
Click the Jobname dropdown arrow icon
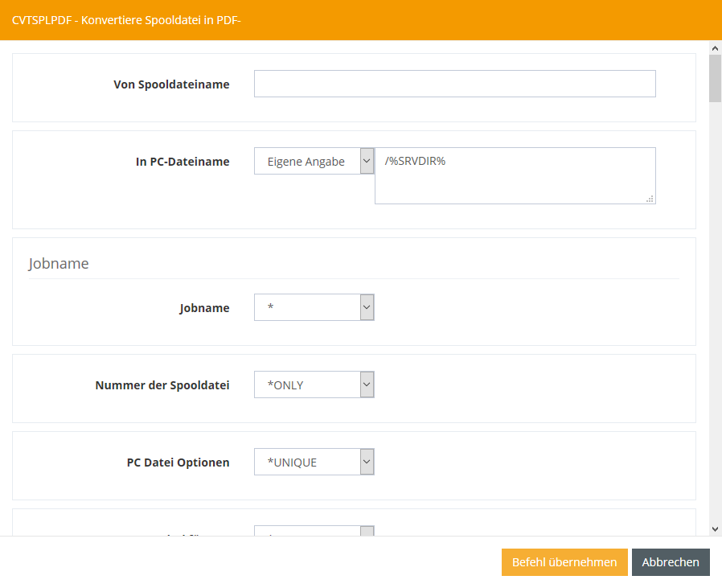coord(367,307)
